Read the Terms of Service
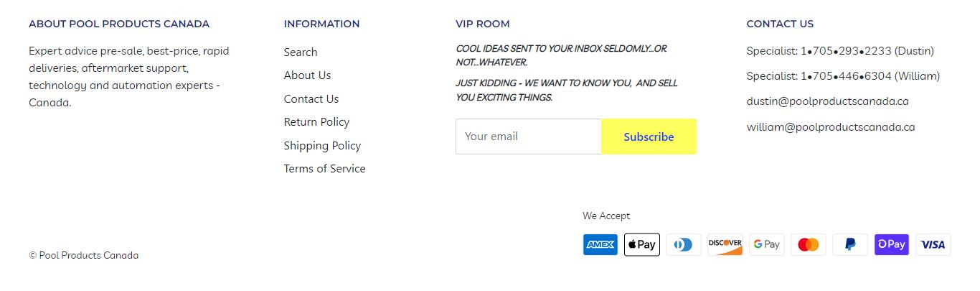This screenshot has width=980, height=291. tap(324, 169)
